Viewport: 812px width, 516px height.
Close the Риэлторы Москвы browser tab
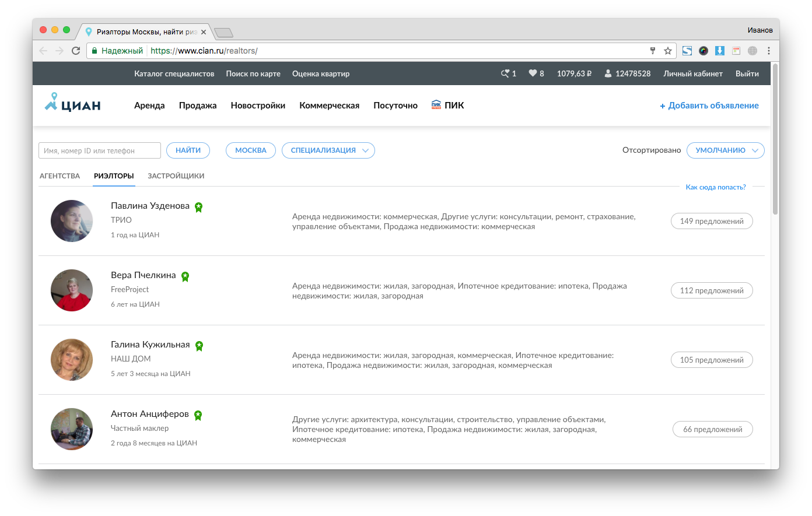click(204, 32)
